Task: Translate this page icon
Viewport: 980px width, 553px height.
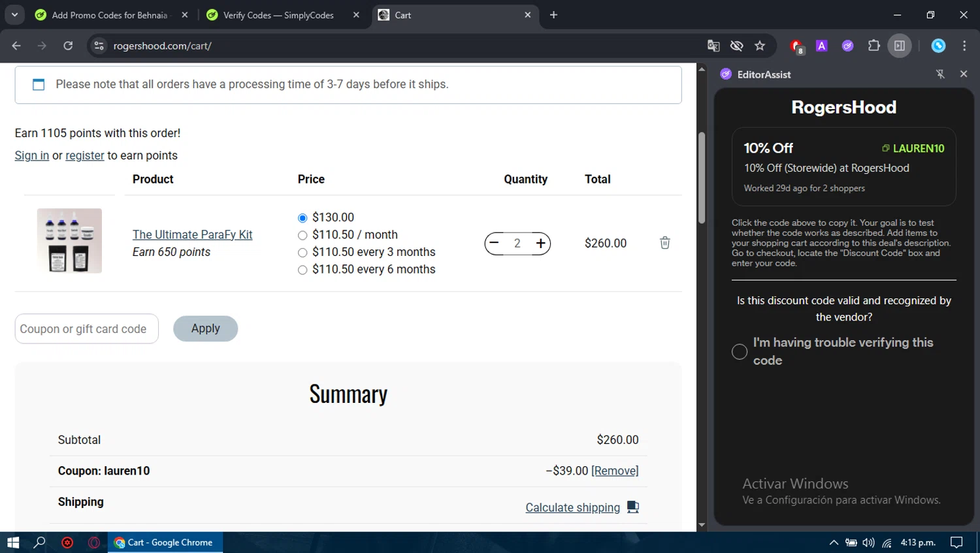Action: [x=713, y=46]
